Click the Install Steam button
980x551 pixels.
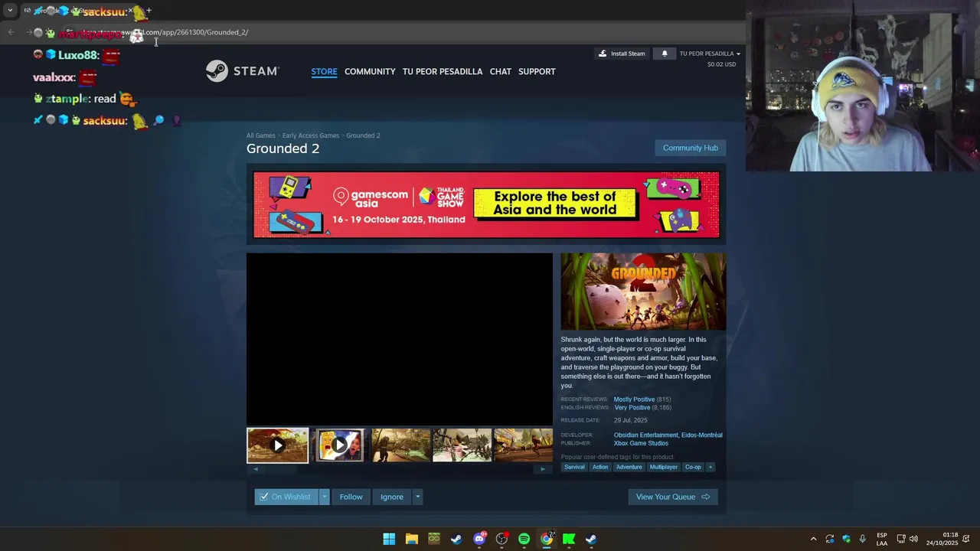pyautogui.click(x=622, y=54)
